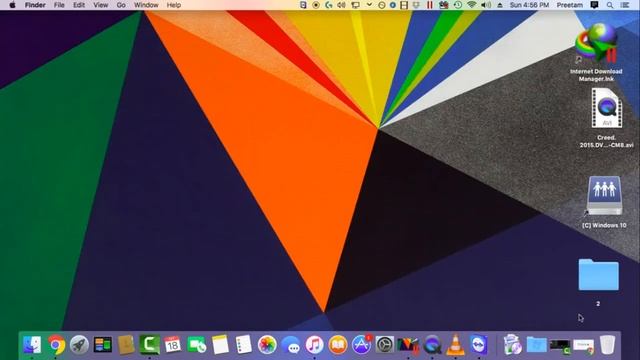Open the View menu
Screen dimensions: 640x360
coord(100,5)
